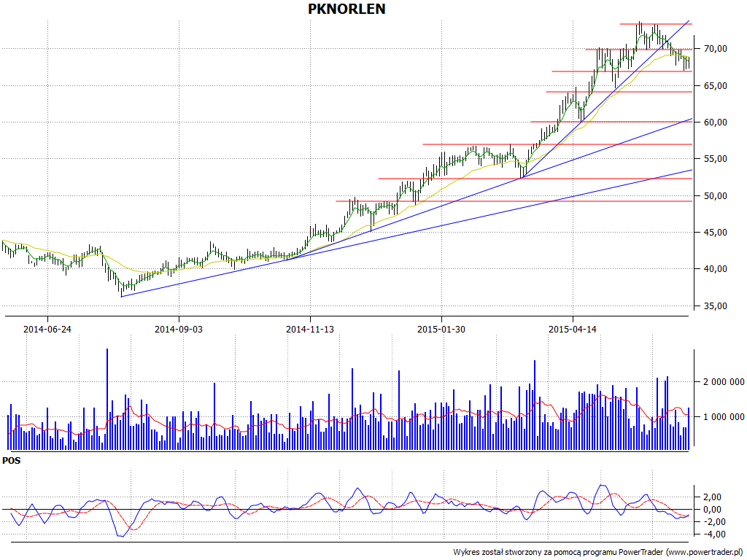The height and width of the screenshot is (560, 747).
Task: Select the 40,00 price axis label
Action: [715, 269]
